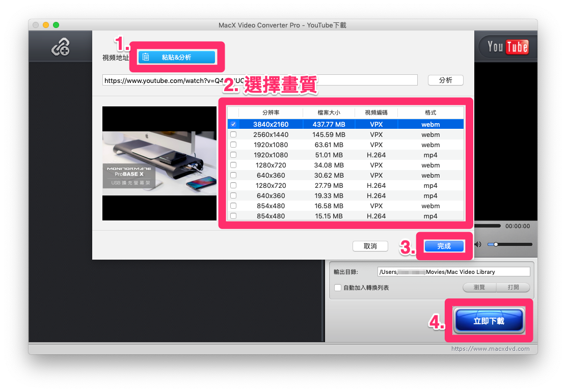The image size is (566, 392).
Task: Click the video preview thumbnail
Action: point(159,163)
